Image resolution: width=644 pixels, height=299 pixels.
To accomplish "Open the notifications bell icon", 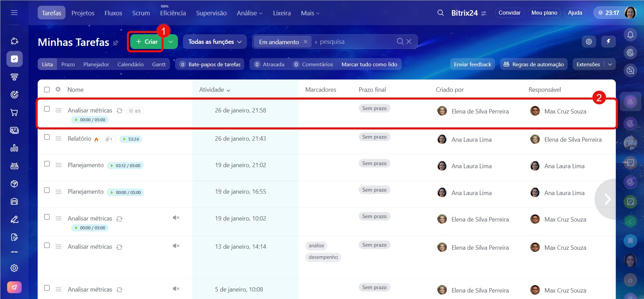I will tap(630, 35).
